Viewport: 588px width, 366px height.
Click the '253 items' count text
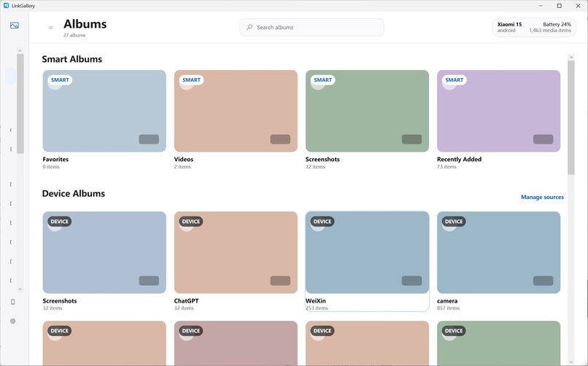[317, 308]
